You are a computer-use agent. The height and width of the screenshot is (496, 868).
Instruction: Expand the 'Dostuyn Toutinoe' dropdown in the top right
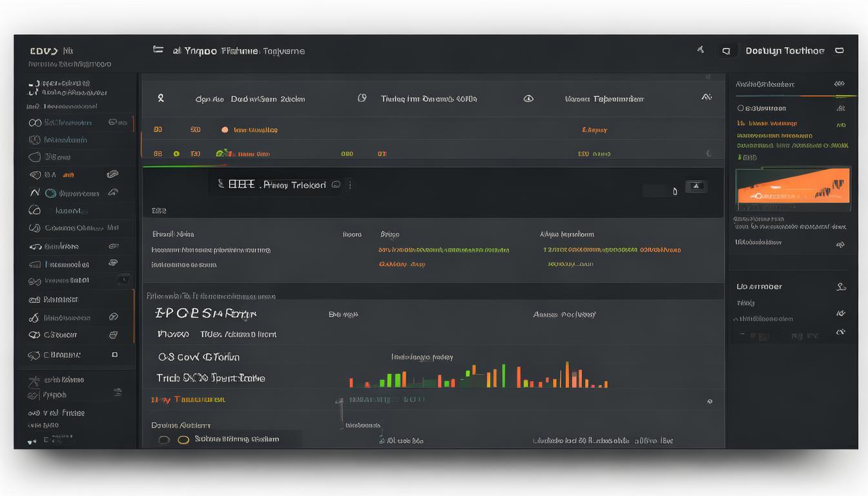839,50
